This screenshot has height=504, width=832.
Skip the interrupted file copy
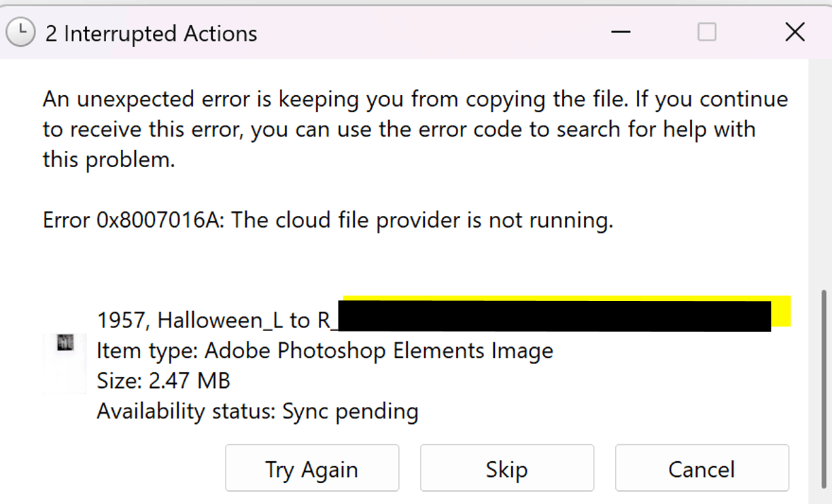click(506, 469)
